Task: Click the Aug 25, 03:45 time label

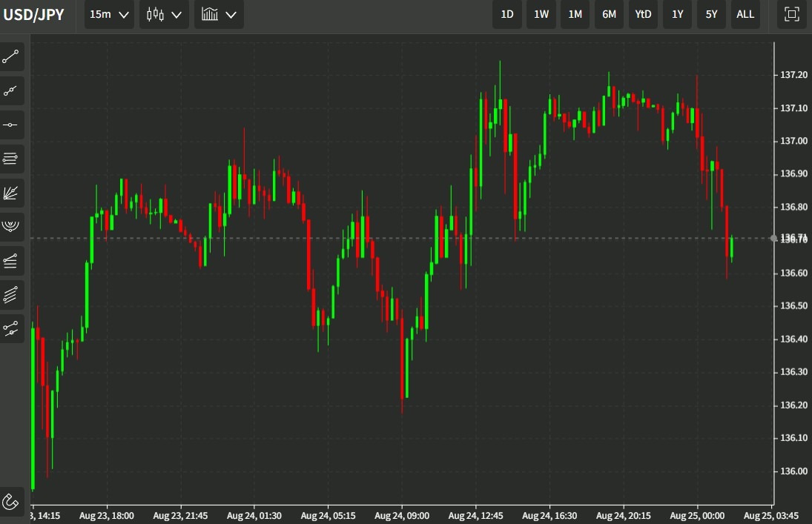Action: [771, 516]
